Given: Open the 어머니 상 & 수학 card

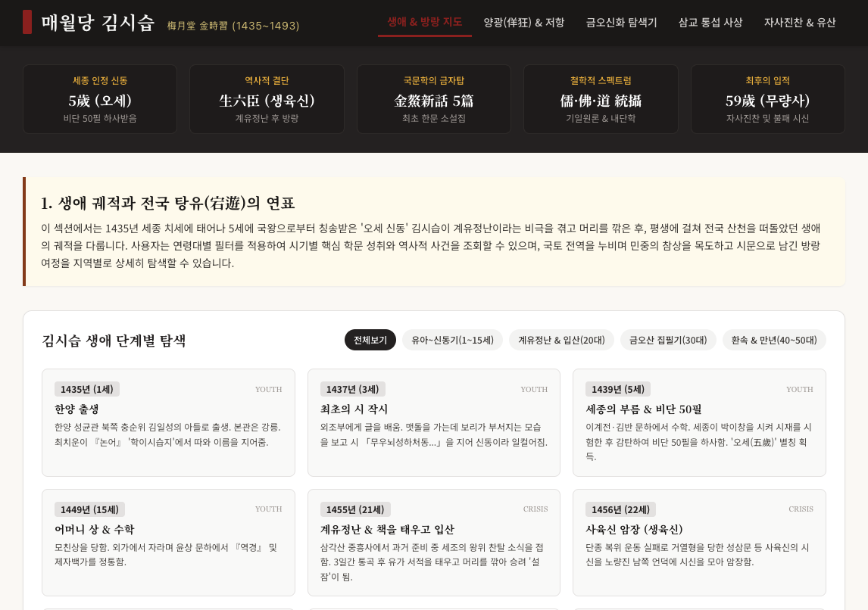Looking at the screenshot, I should (x=168, y=543).
